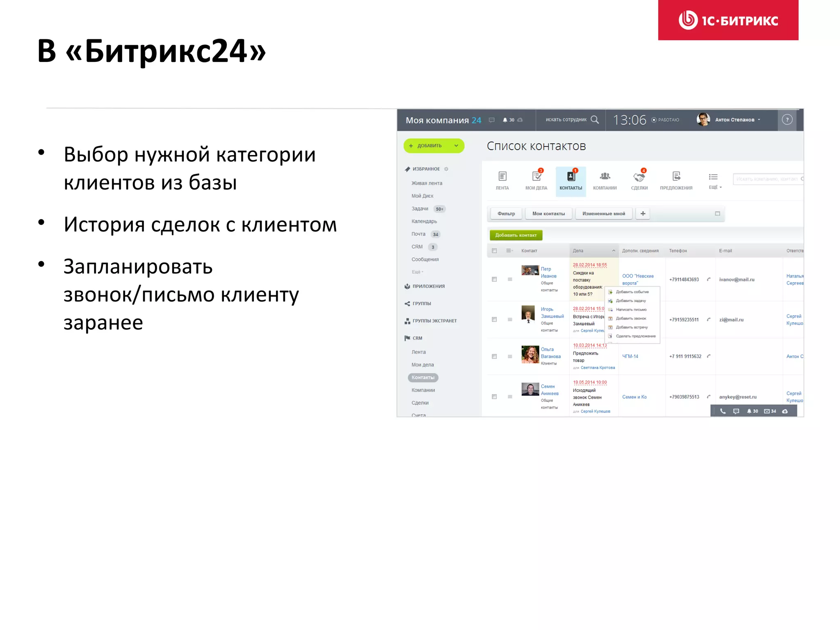The width and height of the screenshot is (840, 630).
Task: Check the Игорь Замшевый row checkbox
Action: 494,320
